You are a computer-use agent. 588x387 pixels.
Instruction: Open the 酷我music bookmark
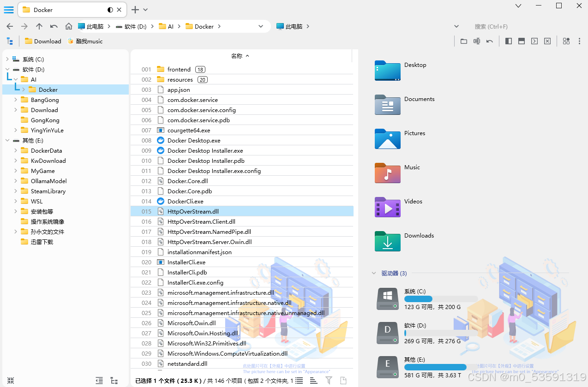coord(85,41)
